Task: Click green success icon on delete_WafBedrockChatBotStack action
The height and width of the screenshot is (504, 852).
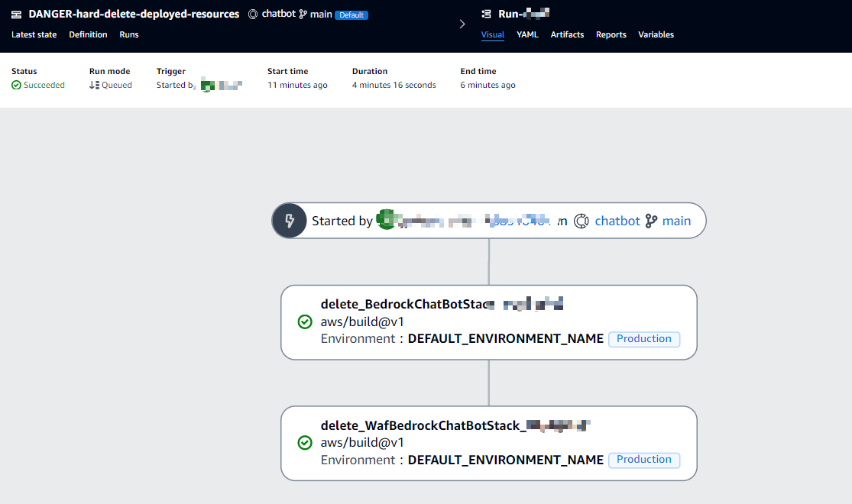Action: click(x=305, y=443)
